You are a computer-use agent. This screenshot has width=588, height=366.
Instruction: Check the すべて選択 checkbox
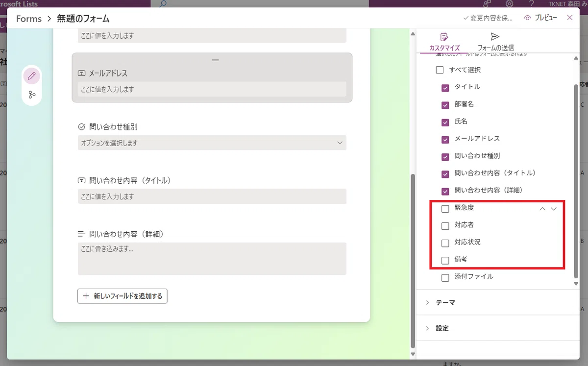[x=440, y=70]
